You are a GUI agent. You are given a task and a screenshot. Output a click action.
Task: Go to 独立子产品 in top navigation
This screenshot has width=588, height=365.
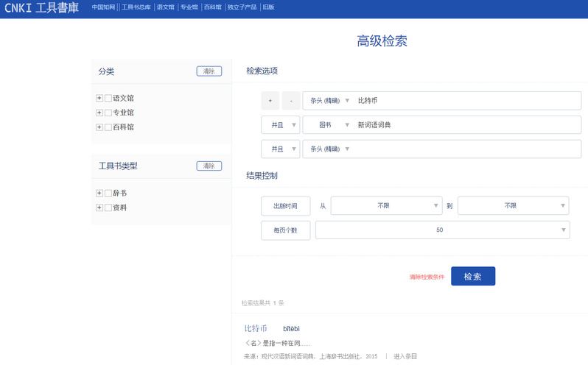242,7
